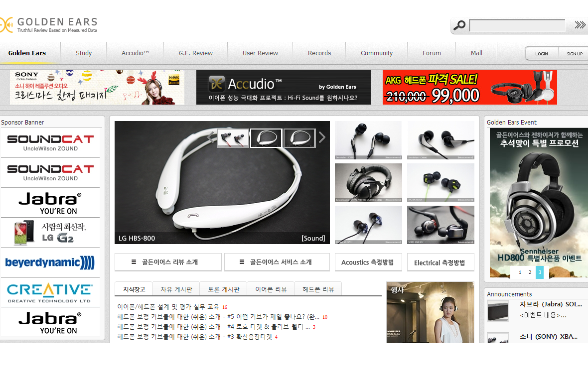Open the Accudio by Golden Ears banner
The height and width of the screenshot is (392, 588).
[x=284, y=87]
